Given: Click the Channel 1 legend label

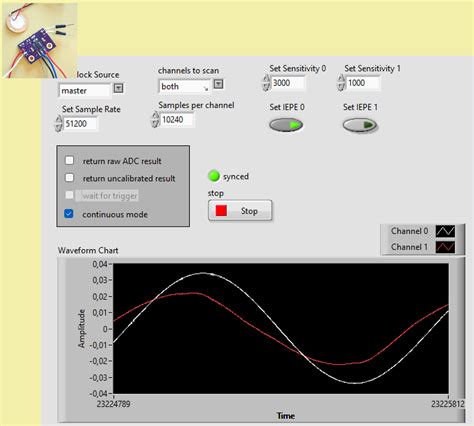Looking at the screenshot, I should pyautogui.click(x=409, y=247).
